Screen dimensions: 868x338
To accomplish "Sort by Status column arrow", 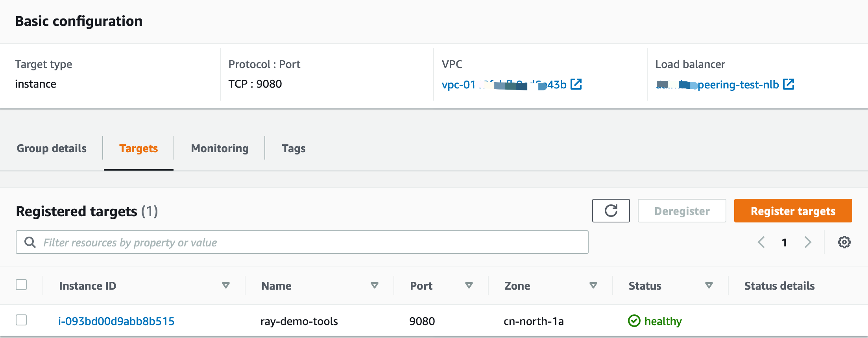I will pyautogui.click(x=709, y=285).
